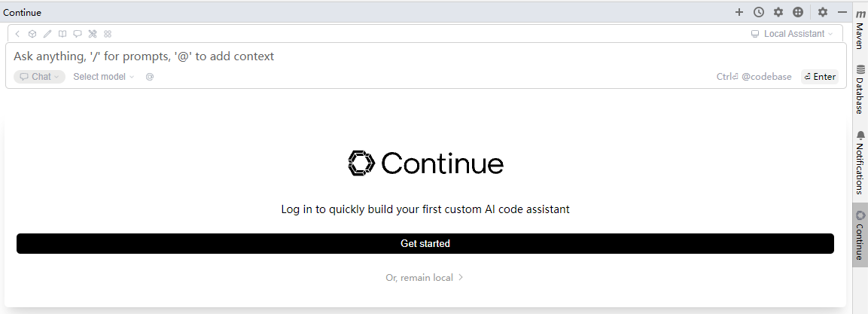This screenshot has width=868, height=314.
Task: Open the tools wrench icon
Action: coord(93,34)
